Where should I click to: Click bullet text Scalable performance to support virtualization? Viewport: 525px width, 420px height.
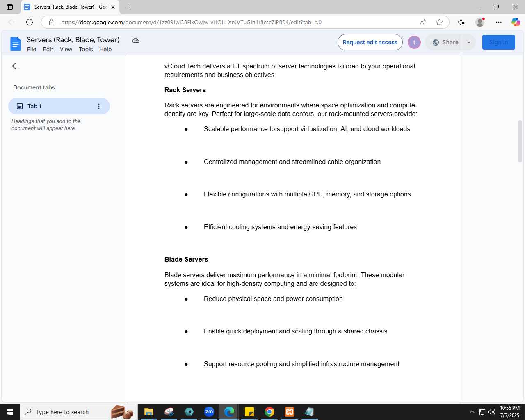307,129
